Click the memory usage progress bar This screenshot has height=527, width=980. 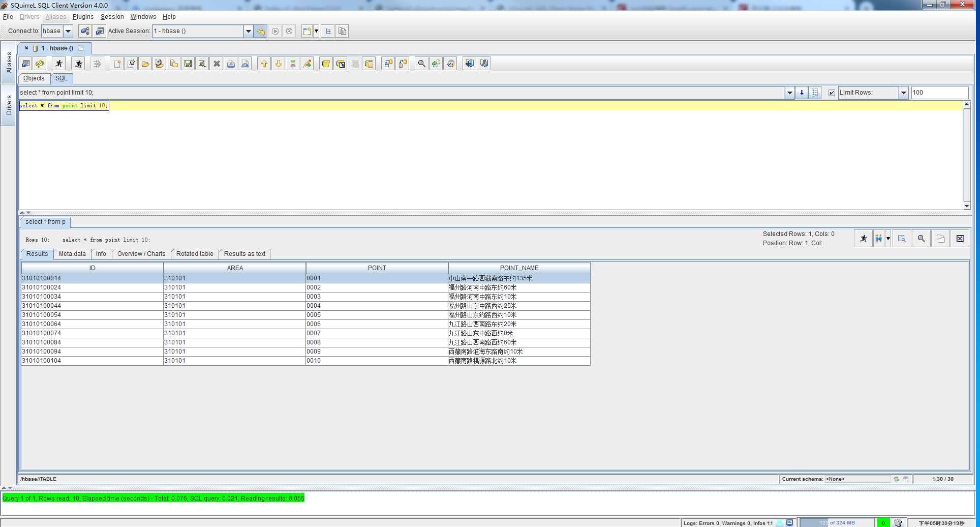pos(837,522)
